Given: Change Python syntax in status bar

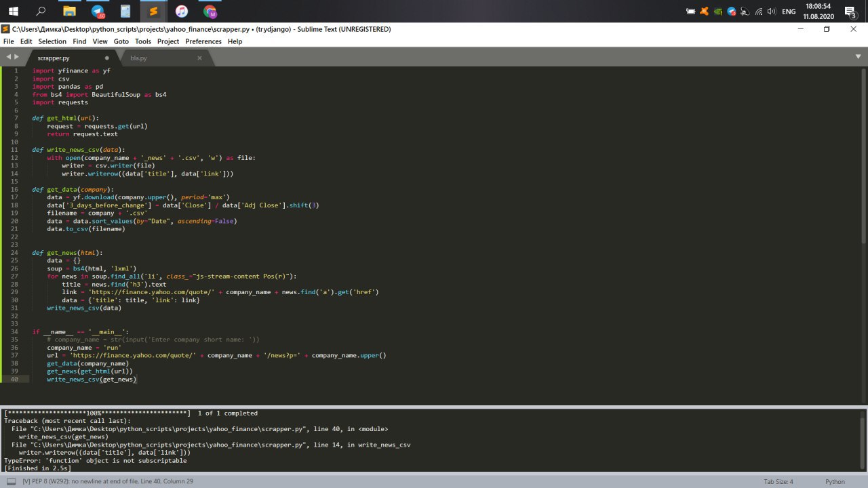Looking at the screenshot, I should (835, 482).
